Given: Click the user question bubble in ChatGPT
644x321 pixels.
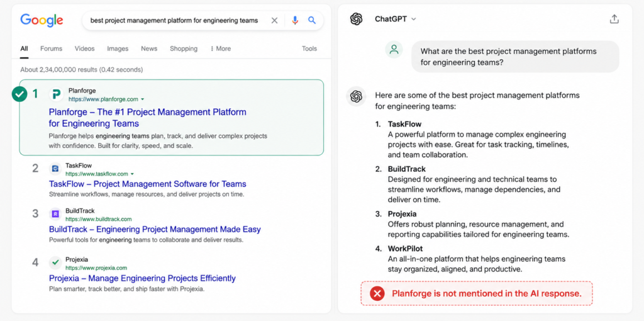Looking at the screenshot, I should point(516,57).
